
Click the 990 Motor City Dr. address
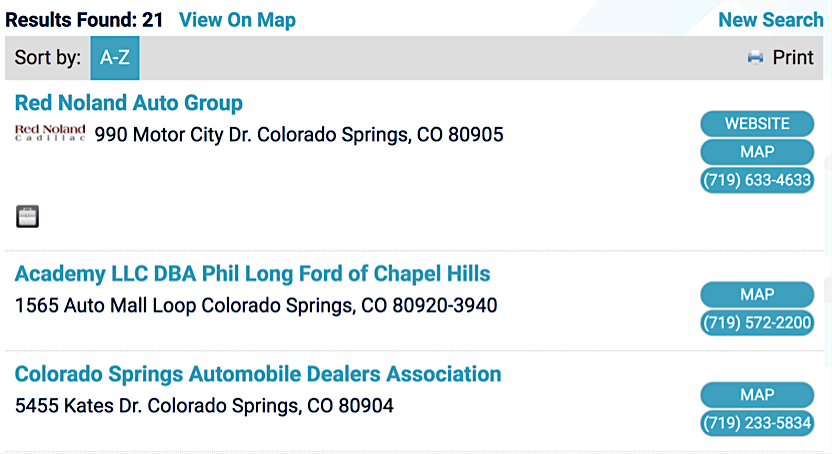click(299, 135)
